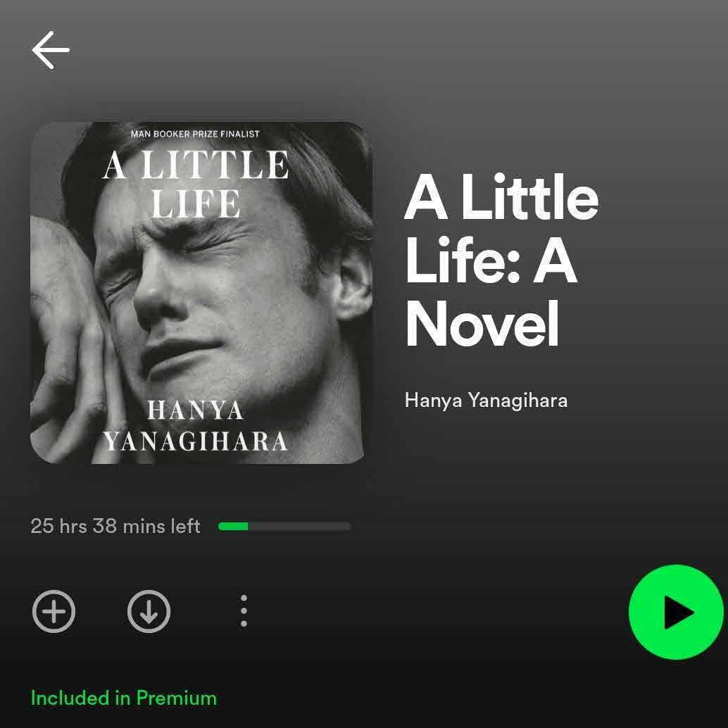Click the gray unfilled part of progress bar
Viewport: 728px width, 728px height.
point(299,526)
